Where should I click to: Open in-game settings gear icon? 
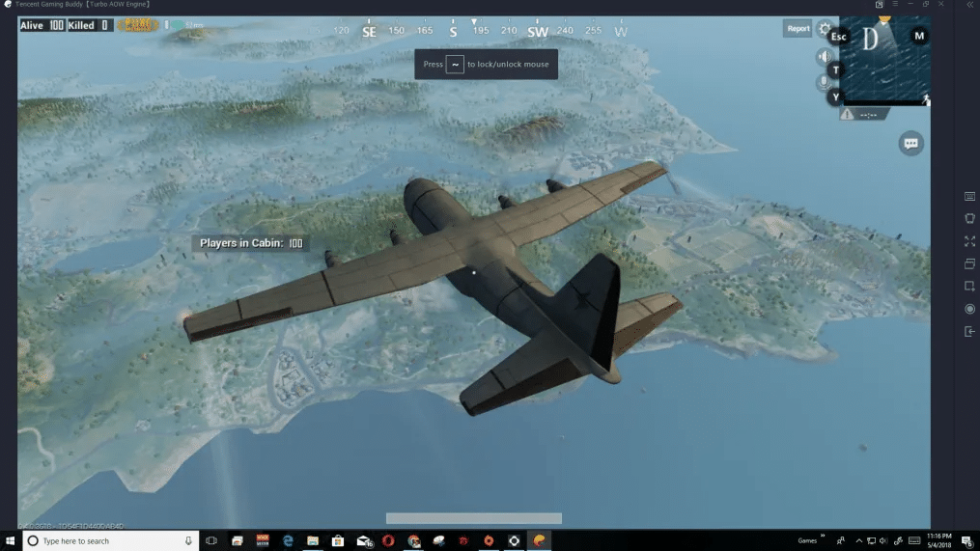click(x=825, y=29)
